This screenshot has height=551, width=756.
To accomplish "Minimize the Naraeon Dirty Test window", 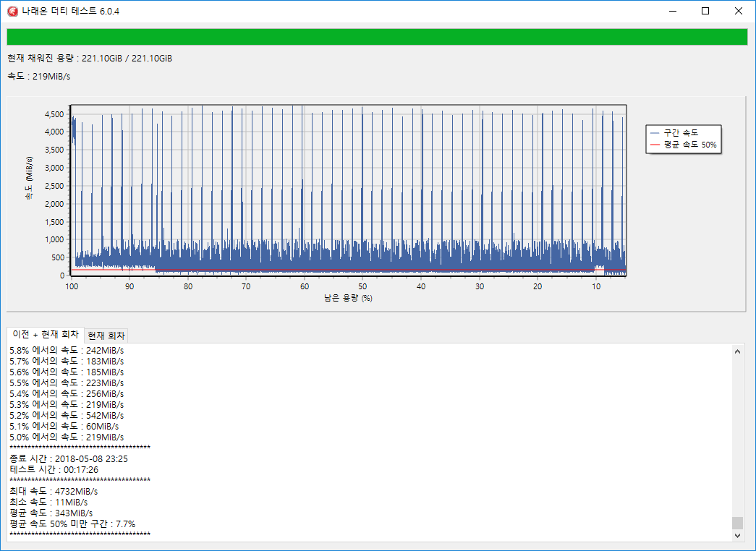I will (672, 11).
